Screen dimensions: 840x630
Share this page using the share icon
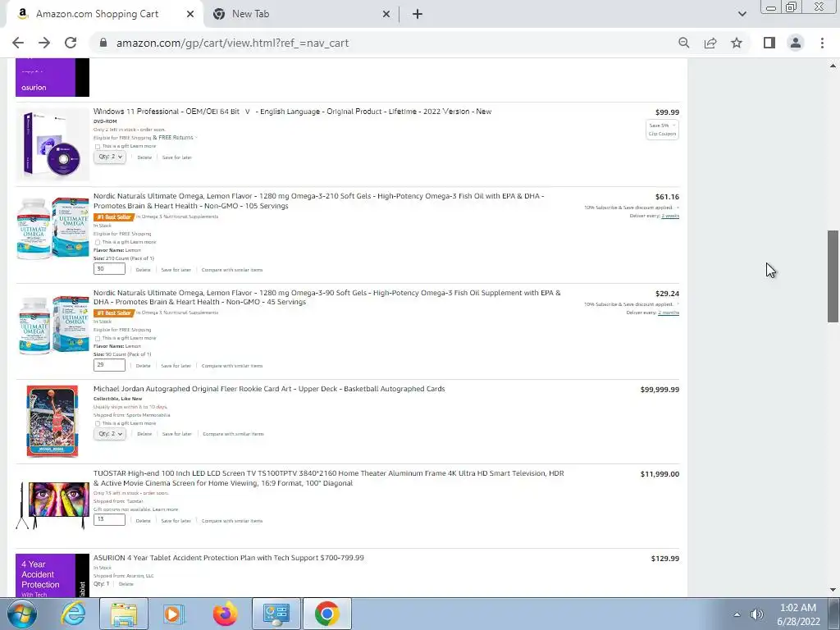pos(710,43)
